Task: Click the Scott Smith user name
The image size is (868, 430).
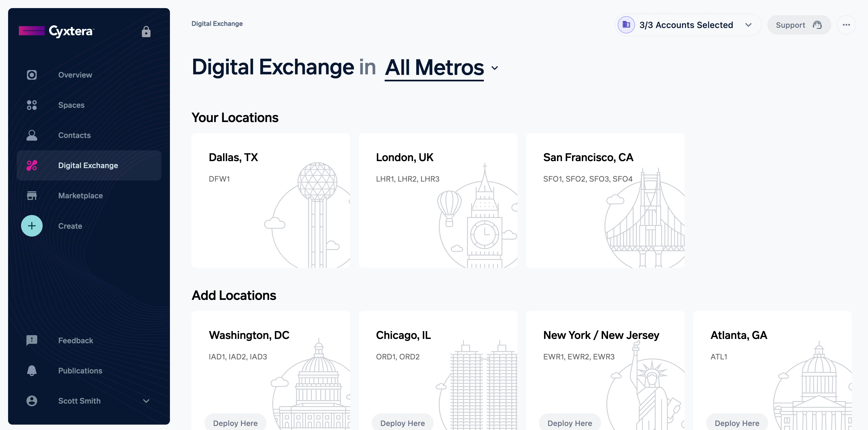Action: (x=79, y=401)
